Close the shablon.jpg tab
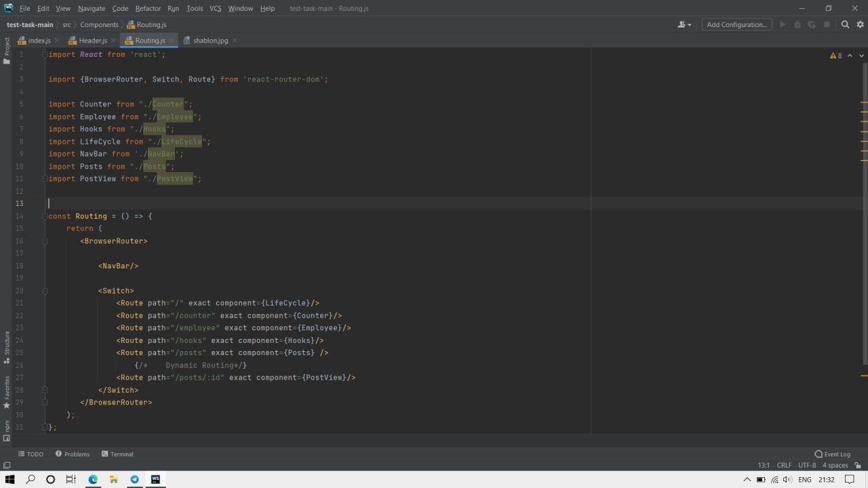The width and height of the screenshot is (868, 488). pos(235,41)
